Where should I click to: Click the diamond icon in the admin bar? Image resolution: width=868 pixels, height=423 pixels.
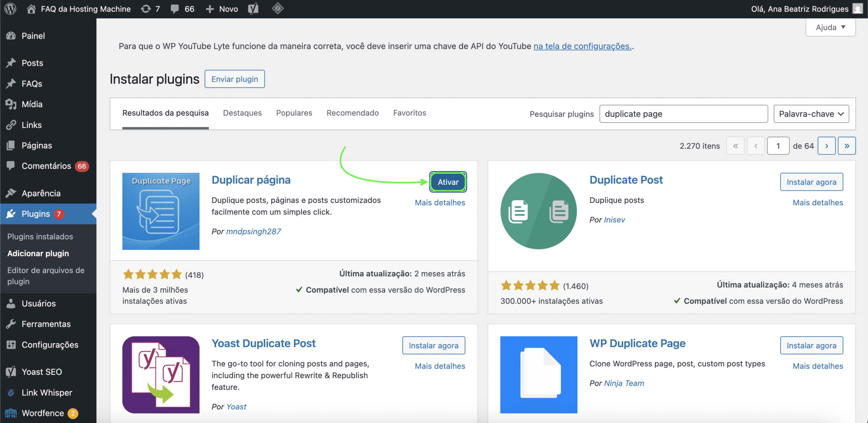pyautogui.click(x=278, y=8)
